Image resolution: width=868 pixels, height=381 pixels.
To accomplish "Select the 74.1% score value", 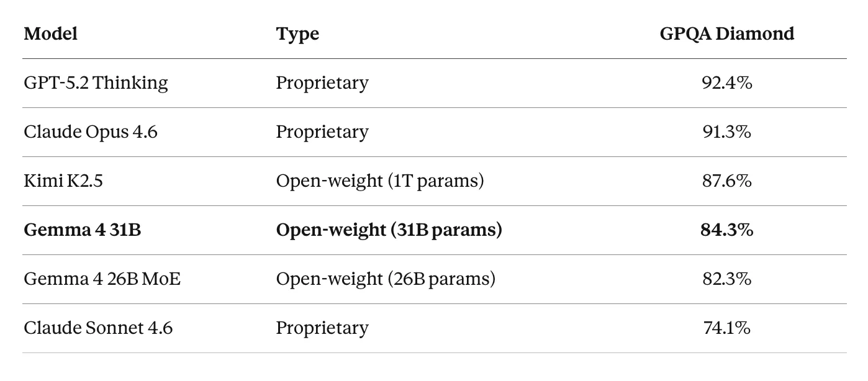I will tap(726, 328).
